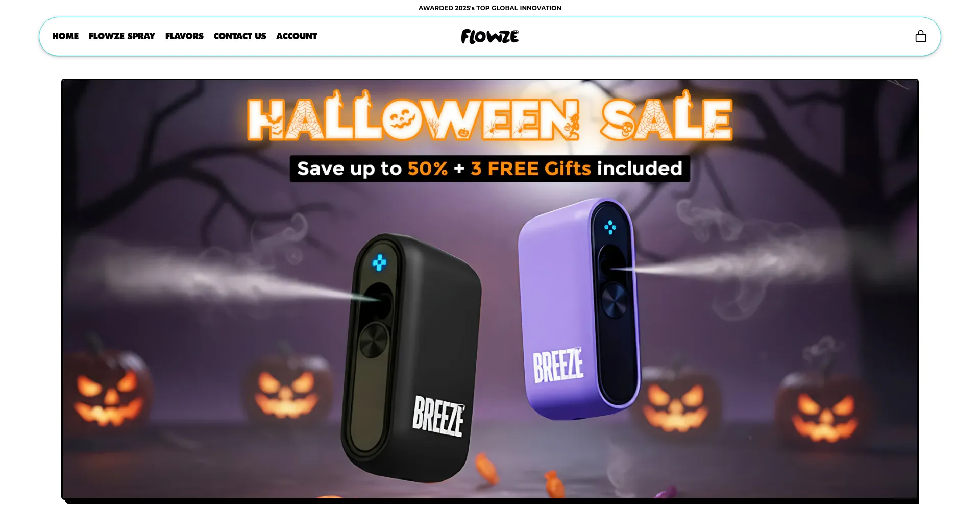Open the Account page
980x507 pixels.
click(297, 36)
